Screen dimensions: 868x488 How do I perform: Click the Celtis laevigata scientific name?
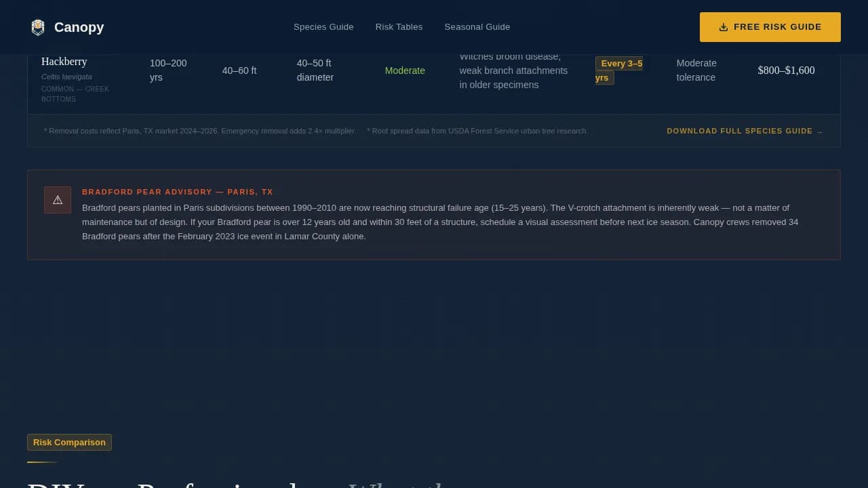[x=66, y=77]
